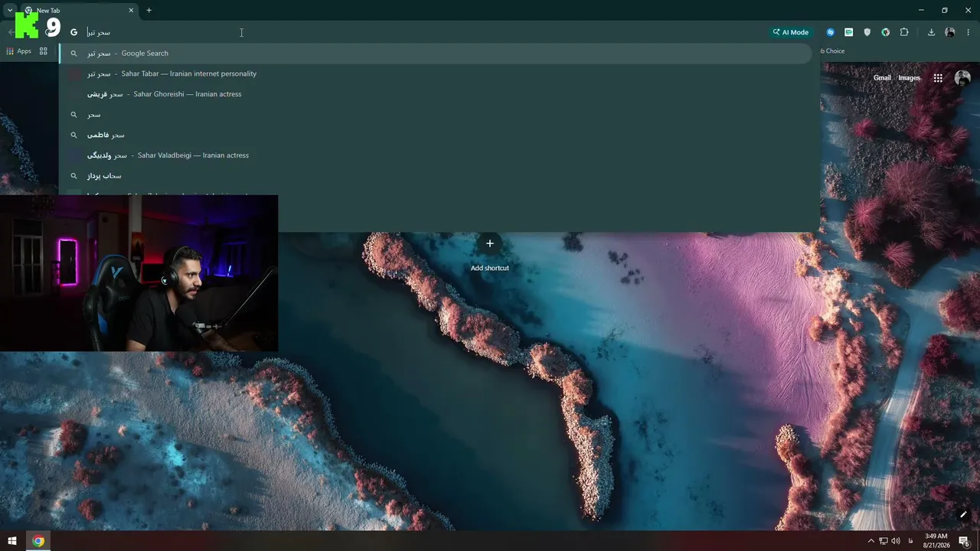Click the green chart extension icon

pyautogui.click(x=848, y=32)
